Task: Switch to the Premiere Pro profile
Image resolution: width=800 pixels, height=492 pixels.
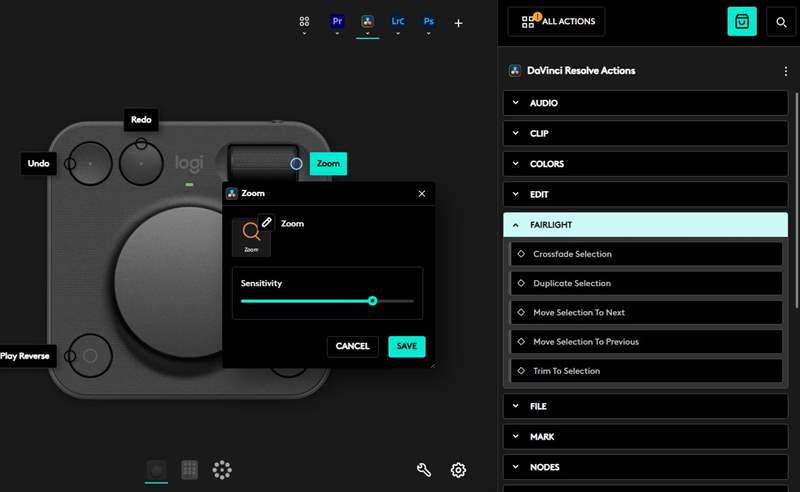Action: point(337,21)
